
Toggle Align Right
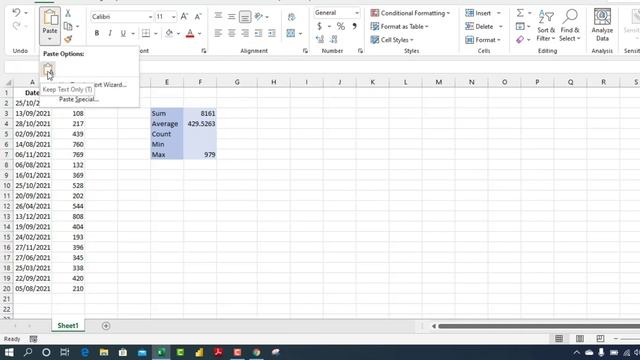click(245, 33)
